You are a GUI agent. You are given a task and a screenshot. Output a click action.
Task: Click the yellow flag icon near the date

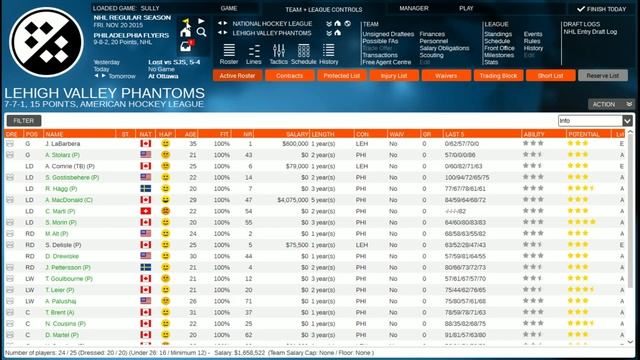click(186, 21)
